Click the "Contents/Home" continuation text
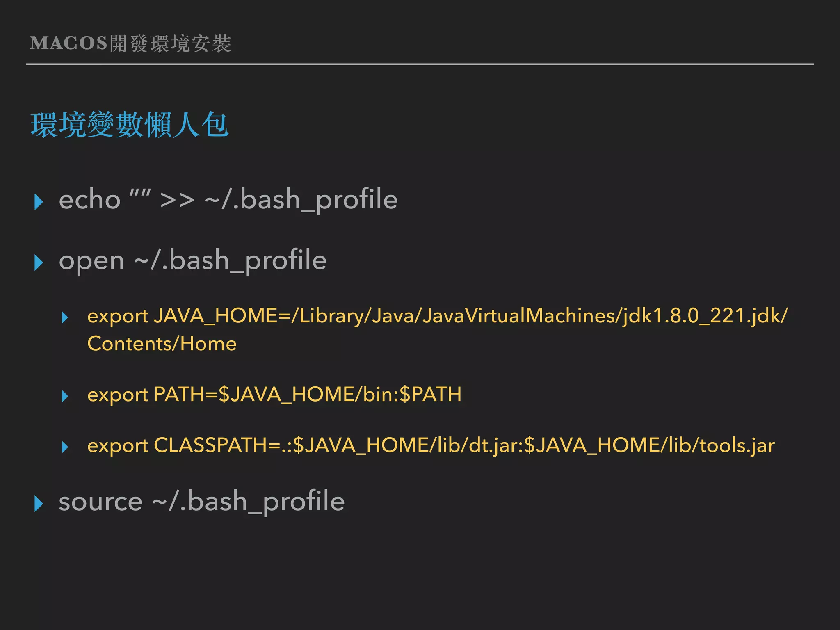This screenshot has width=840, height=630. (162, 344)
